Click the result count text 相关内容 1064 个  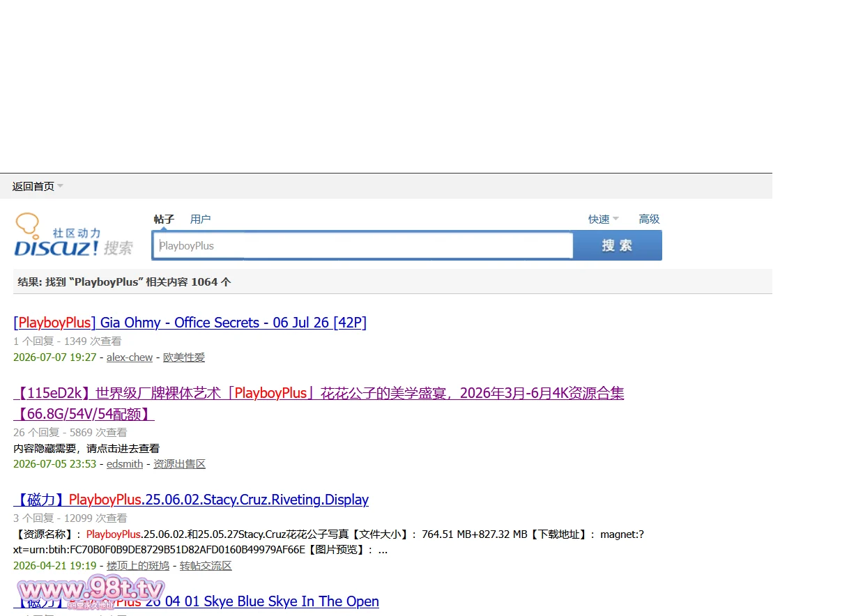point(188,282)
